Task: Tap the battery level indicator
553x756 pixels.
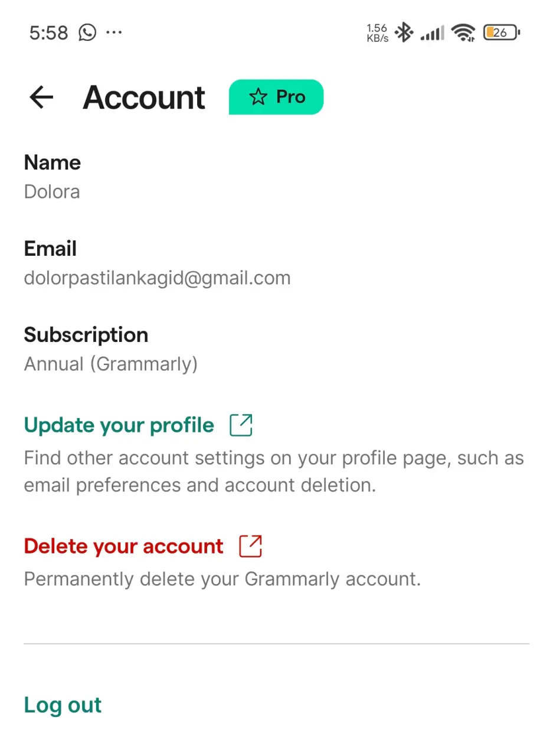Action: pos(501,32)
